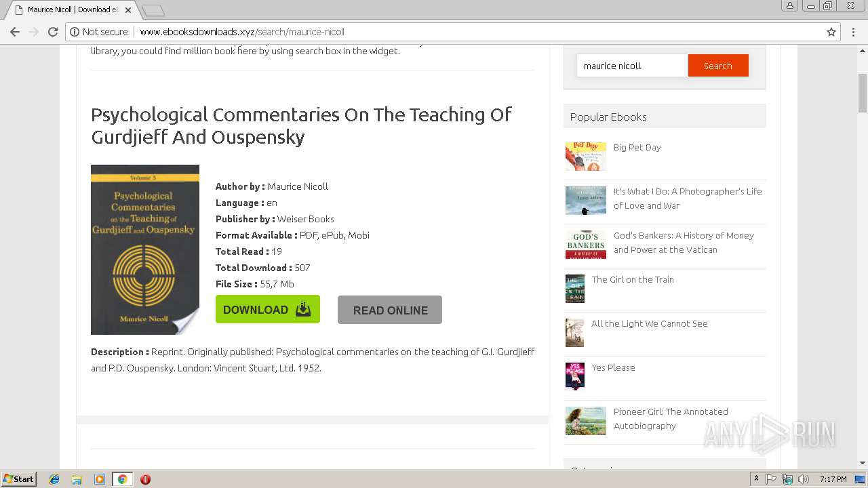Open the Big Pet Day link

coord(637,147)
